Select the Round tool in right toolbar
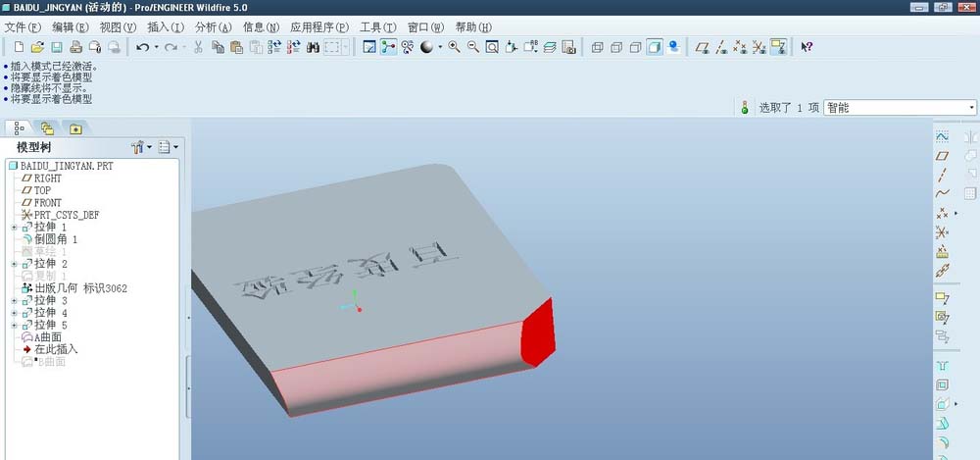This screenshot has height=460, width=980. (x=942, y=443)
